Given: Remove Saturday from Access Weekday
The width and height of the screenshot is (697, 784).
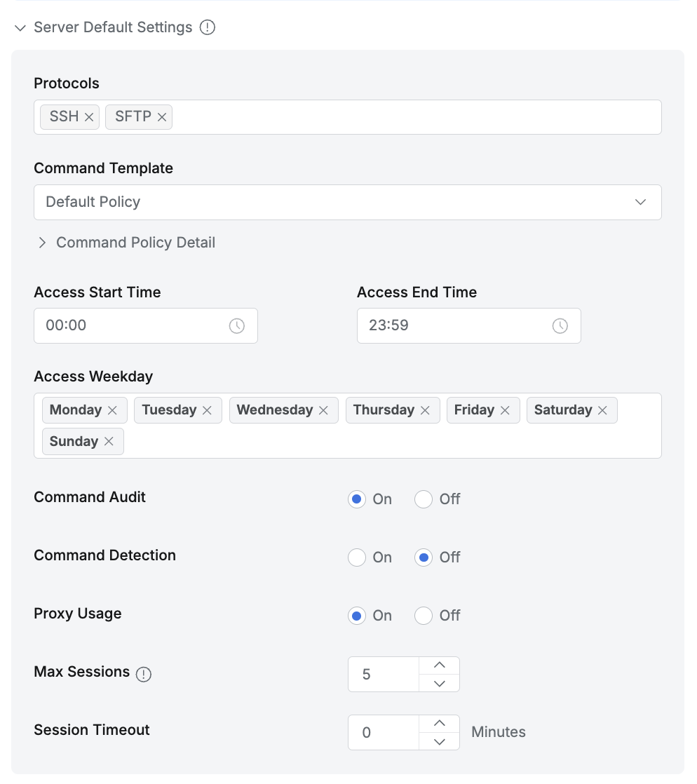Looking at the screenshot, I should point(602,410).
